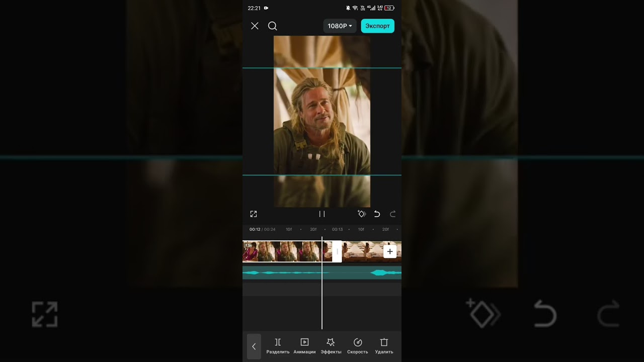
Task: Open the search magnifier icon
Action: tap(273, 26)
